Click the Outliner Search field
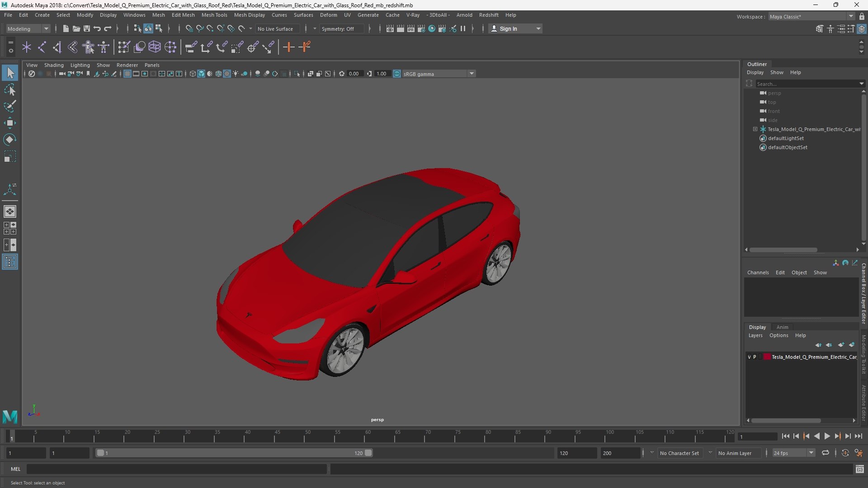The image size is (868, 488). pyautogui.click(x=807, y=84)
